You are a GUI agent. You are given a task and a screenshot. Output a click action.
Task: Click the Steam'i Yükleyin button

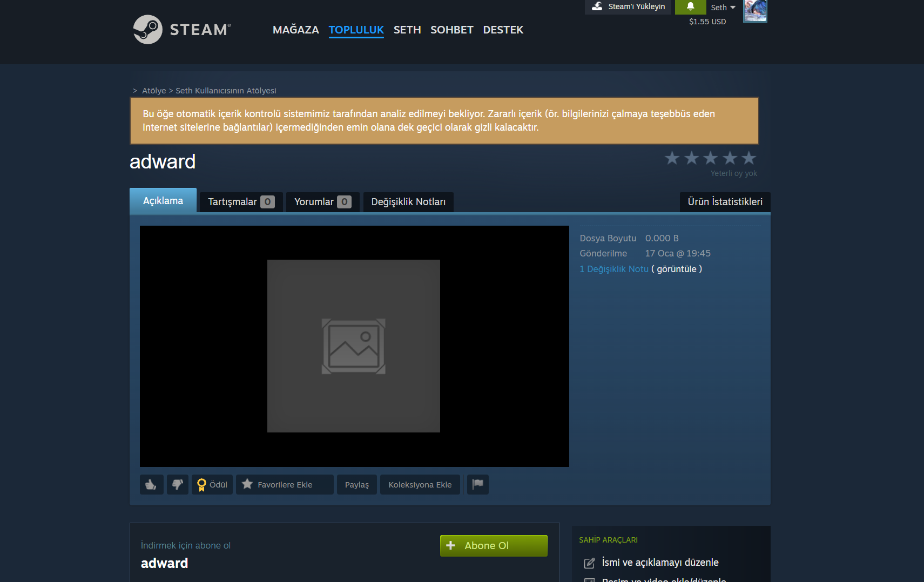coord(628,6)
